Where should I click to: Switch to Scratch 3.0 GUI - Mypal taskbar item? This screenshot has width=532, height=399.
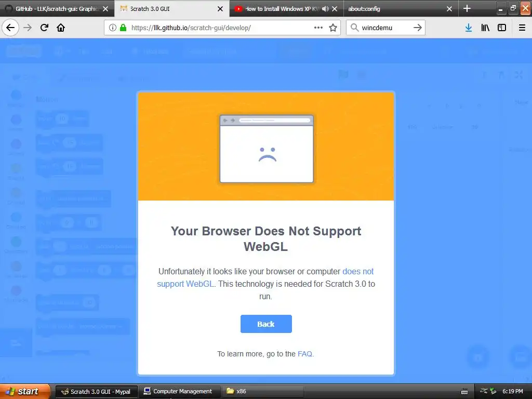coord(96,392)
